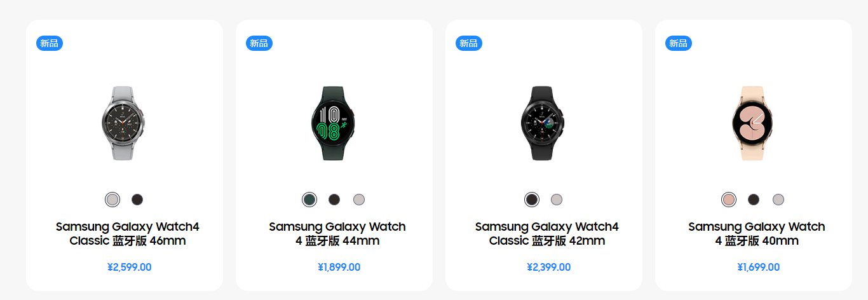The height and width of the screenshot is (300, 868).
Task: Click the 新品 badge on Galaxy Watch 4 44mm card
Action: tap(259, 43)
